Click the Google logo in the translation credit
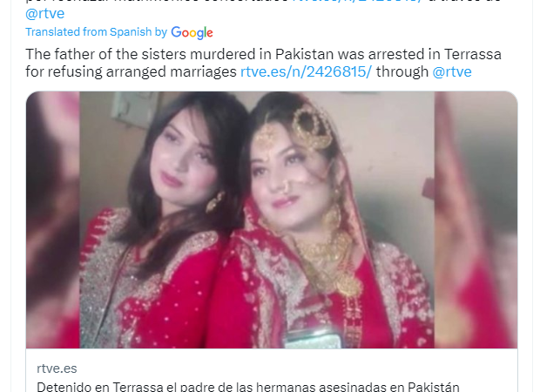Viewport: 540px width, 392px height. coord(192,32)
